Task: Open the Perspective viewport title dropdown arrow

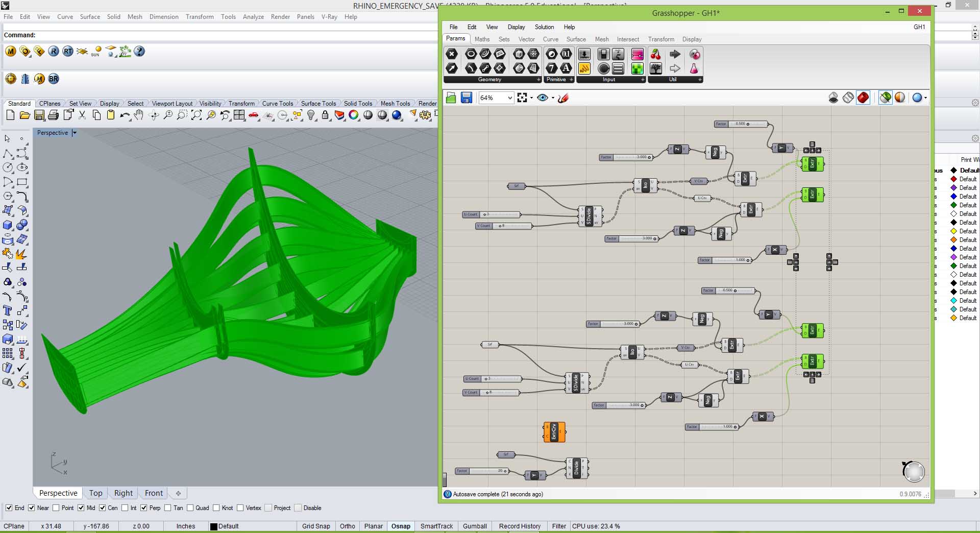Action: (x=75, y=133)
